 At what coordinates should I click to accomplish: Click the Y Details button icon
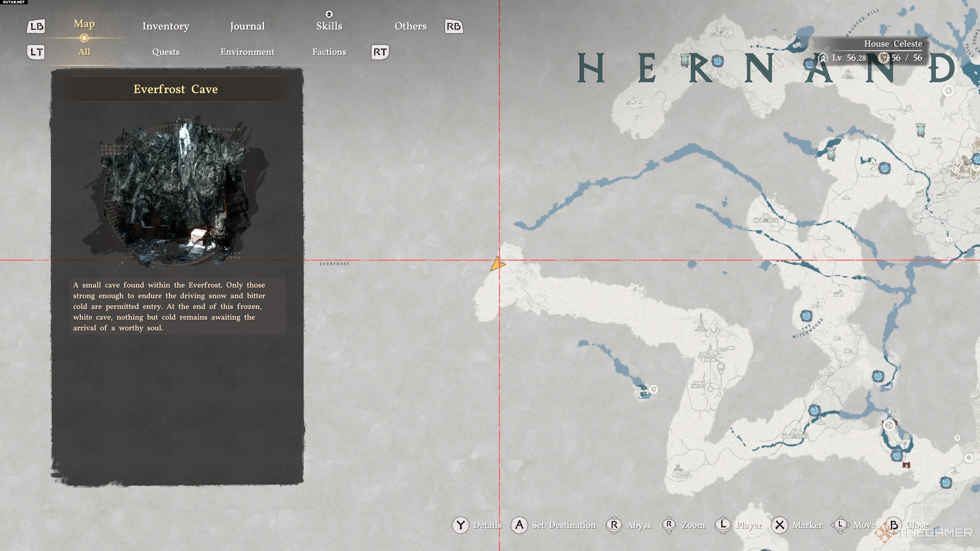[460, 525]
